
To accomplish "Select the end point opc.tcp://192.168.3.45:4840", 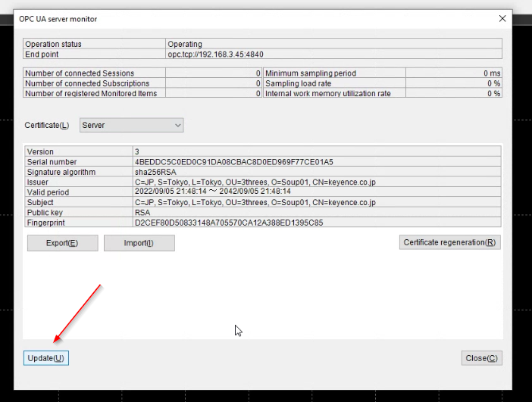I will tap(334, 55).
